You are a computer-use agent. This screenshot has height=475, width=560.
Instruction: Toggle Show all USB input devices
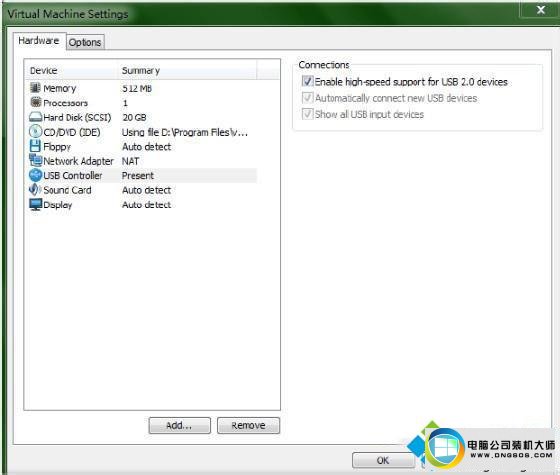[307, 114]
